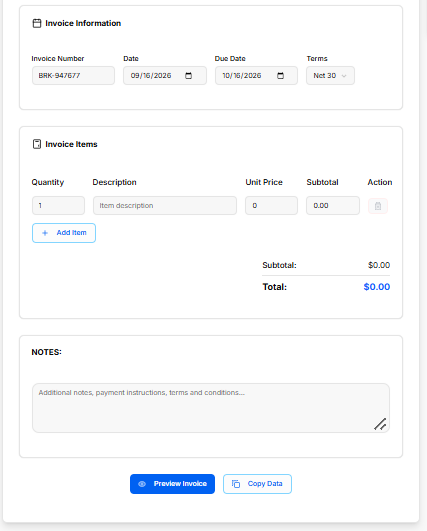Click the Quantity input field

pos(59,206)
